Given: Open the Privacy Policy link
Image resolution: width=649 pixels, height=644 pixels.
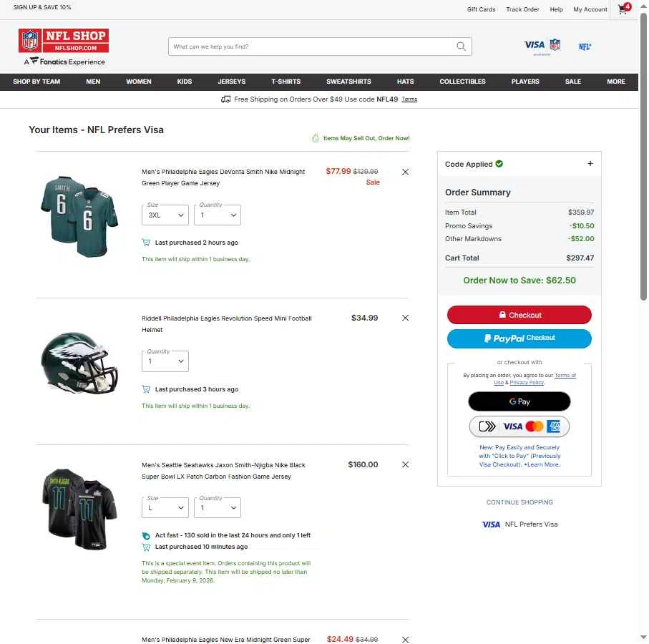Looking at the screenshot, I should 527,382.
